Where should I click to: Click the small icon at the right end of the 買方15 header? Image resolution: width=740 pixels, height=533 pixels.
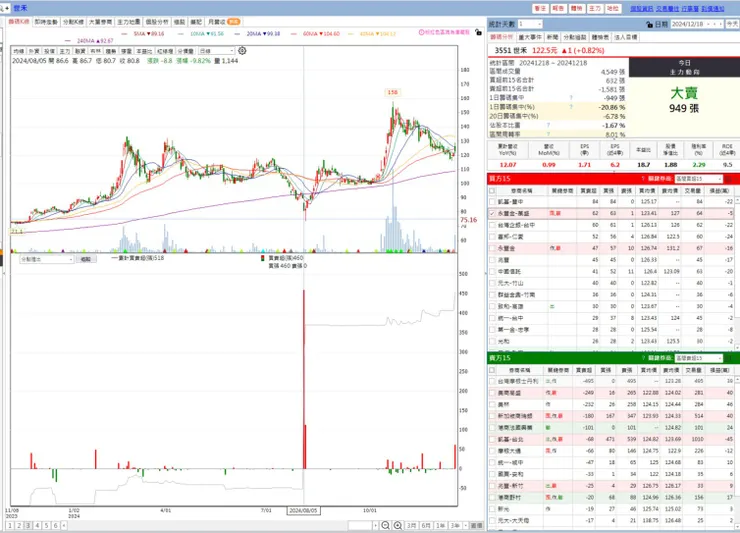pos(729,178)
